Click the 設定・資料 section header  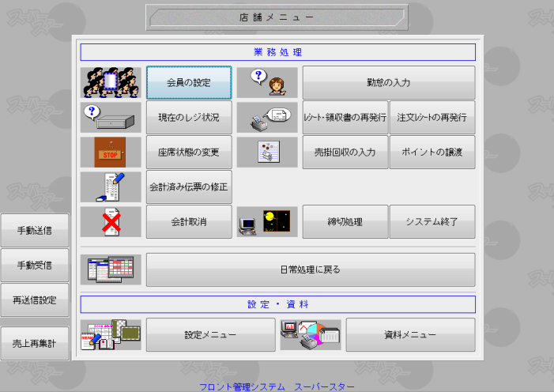click(x=277, y=304)
